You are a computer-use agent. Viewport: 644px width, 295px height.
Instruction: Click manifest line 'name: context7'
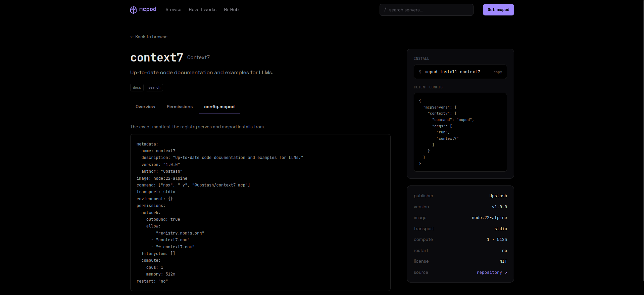point(158,151)
